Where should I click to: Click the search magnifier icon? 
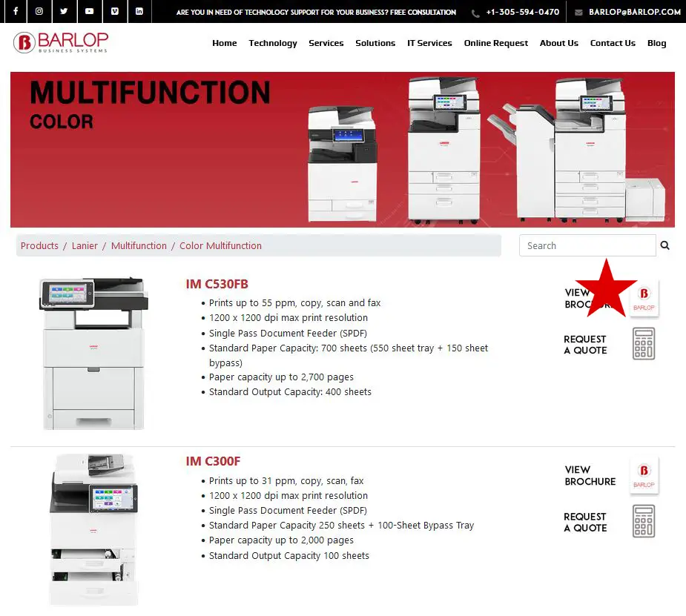tap(664, 245)
